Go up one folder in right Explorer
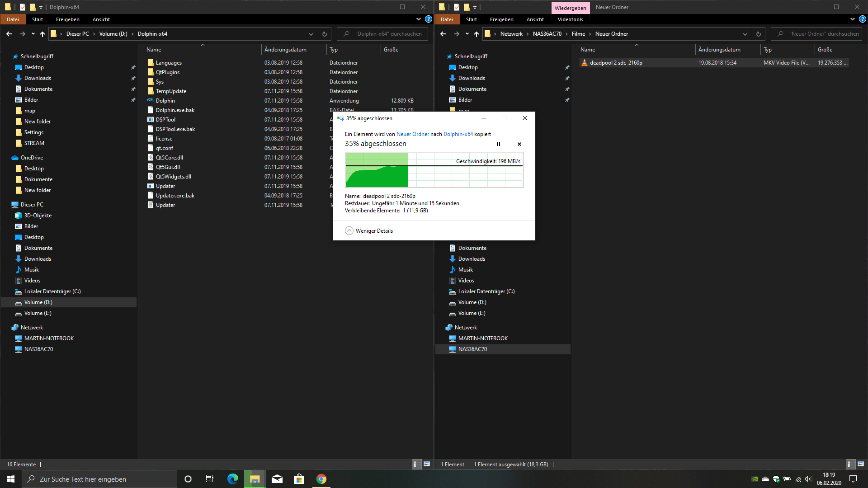The height and width of the screenshot is (488, 868). pos(476,34)
